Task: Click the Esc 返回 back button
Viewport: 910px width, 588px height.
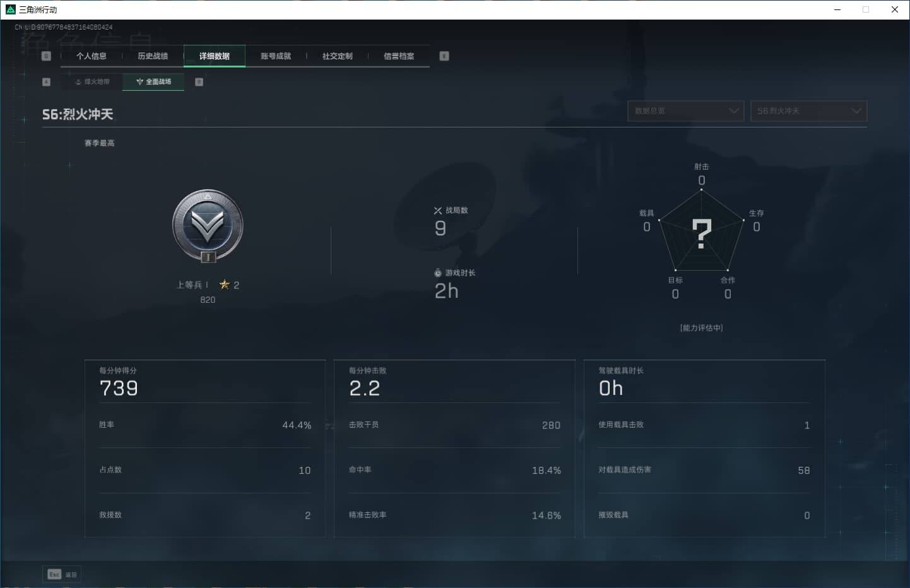Action: point(62,574)
